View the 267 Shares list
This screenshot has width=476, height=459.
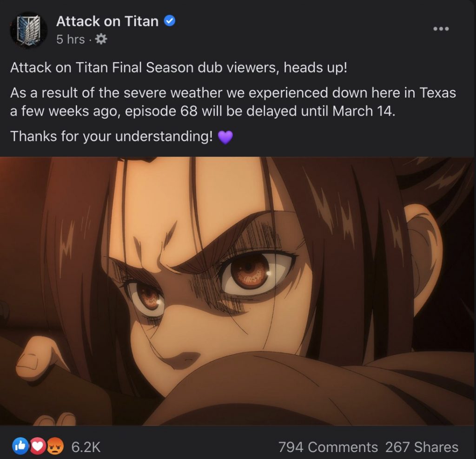pos(422,447)
